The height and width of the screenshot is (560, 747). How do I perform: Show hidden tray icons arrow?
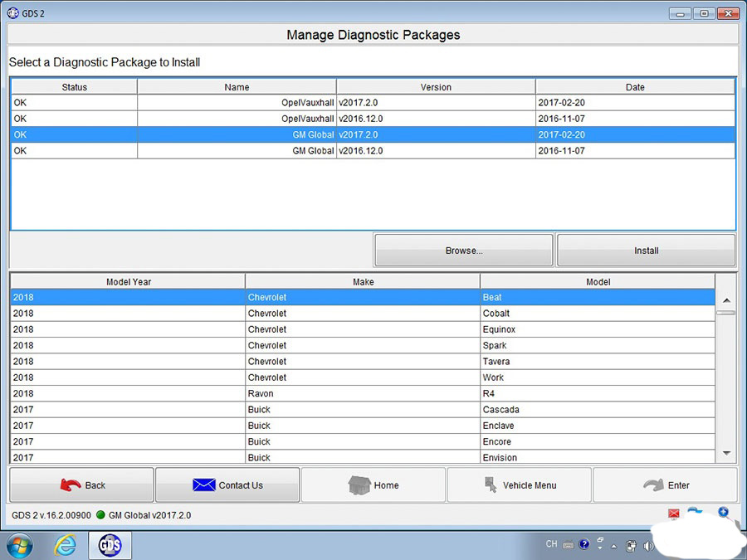click(614, 546)
